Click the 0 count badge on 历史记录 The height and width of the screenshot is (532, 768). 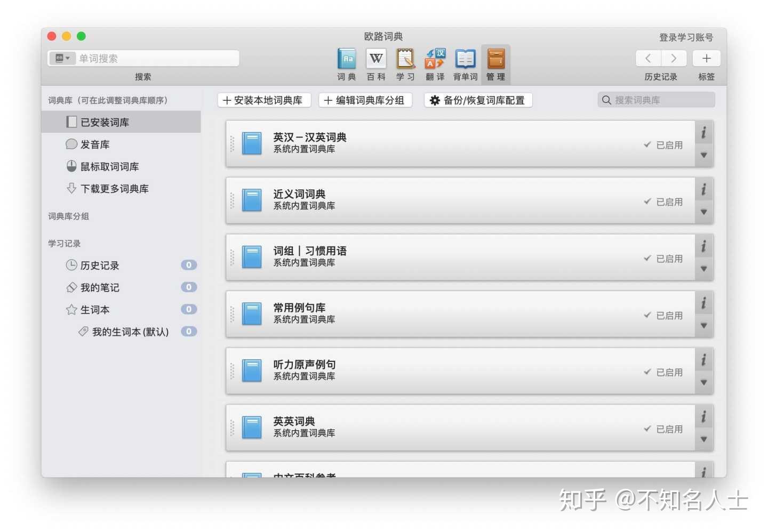pos(189,265)
